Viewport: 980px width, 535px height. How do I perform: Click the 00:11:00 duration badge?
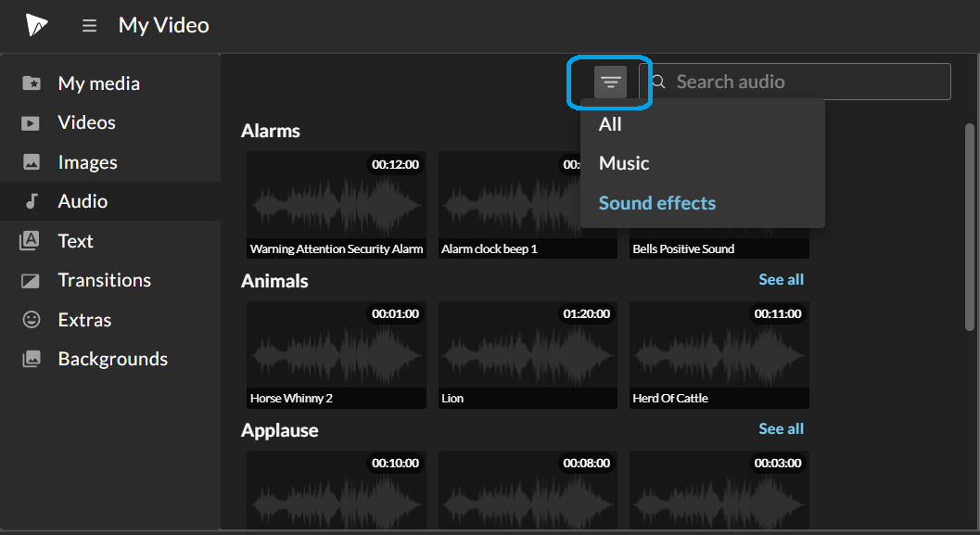point(778,313)
